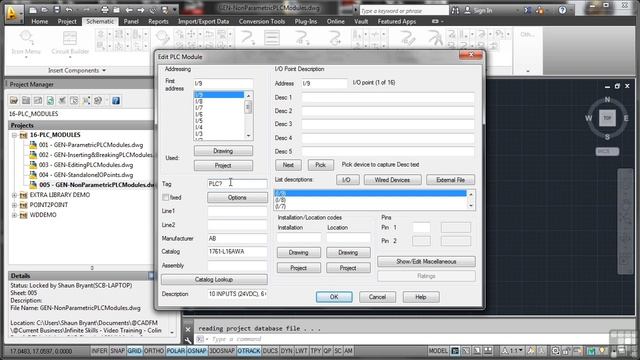640x360 pixels.
Task: Toggle 3DOSNAP in status bar
Action: coord(222,351)
